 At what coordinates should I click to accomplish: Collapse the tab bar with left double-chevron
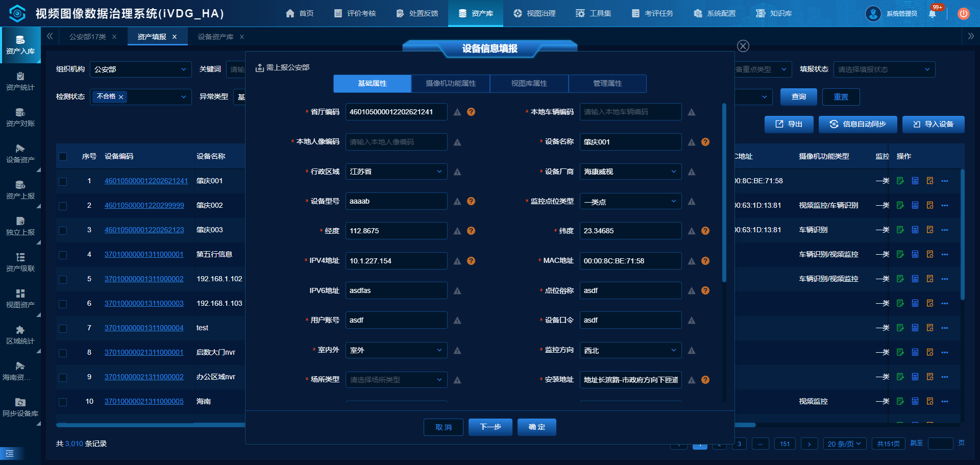50,36
